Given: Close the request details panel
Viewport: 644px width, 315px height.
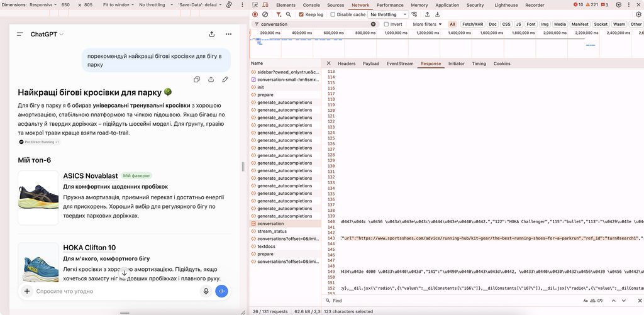Looking at the screenshot, I should click(x=328, y=64).
